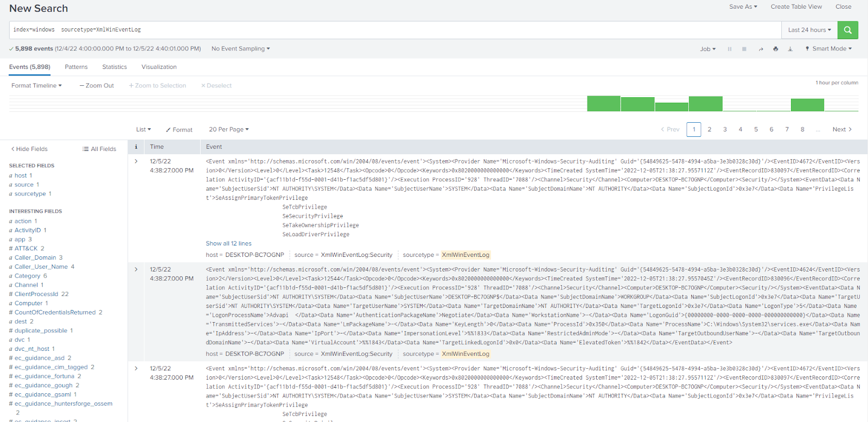Click Create Table View
Screen dimensions: 868x422
tap(796, 7)
